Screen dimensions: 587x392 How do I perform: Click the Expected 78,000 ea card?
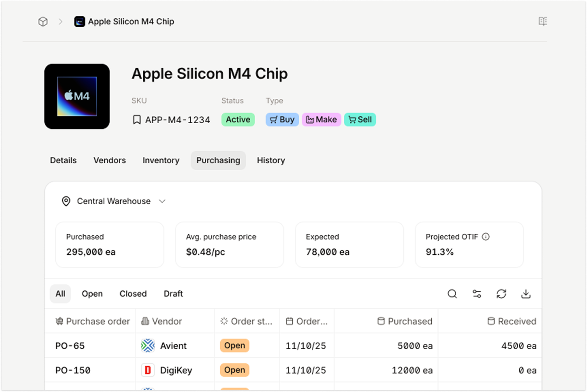click(x=350, y=245)
